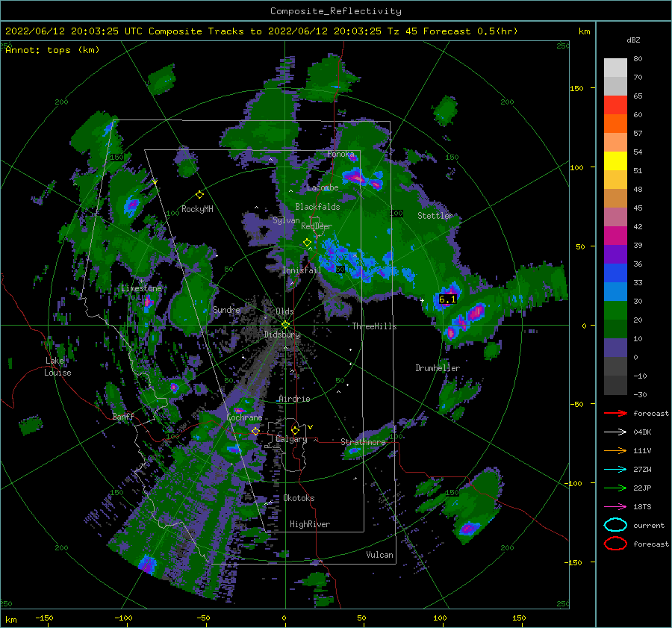
Task: Click the light gray 80 dBZ swatch
Action: (x=615, y=67)
